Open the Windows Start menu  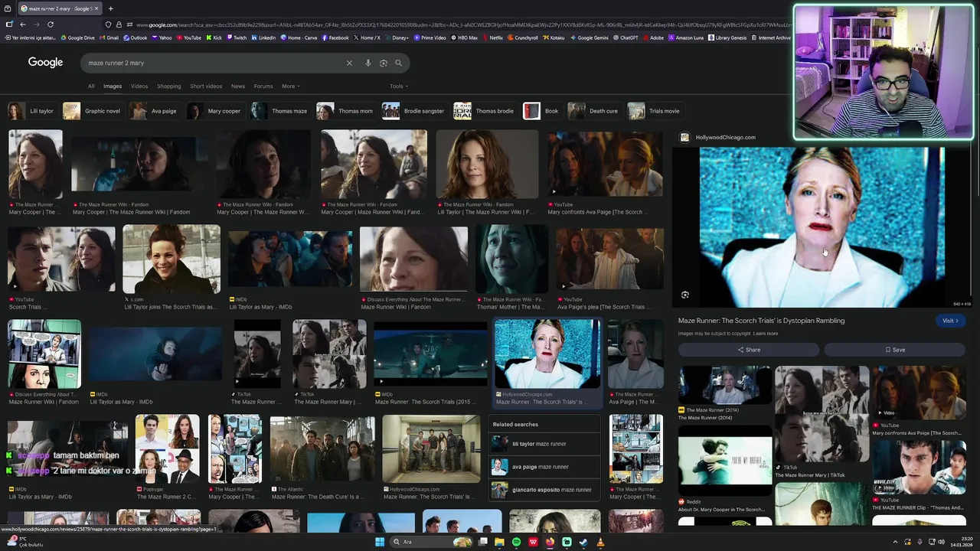coord(379,542)
